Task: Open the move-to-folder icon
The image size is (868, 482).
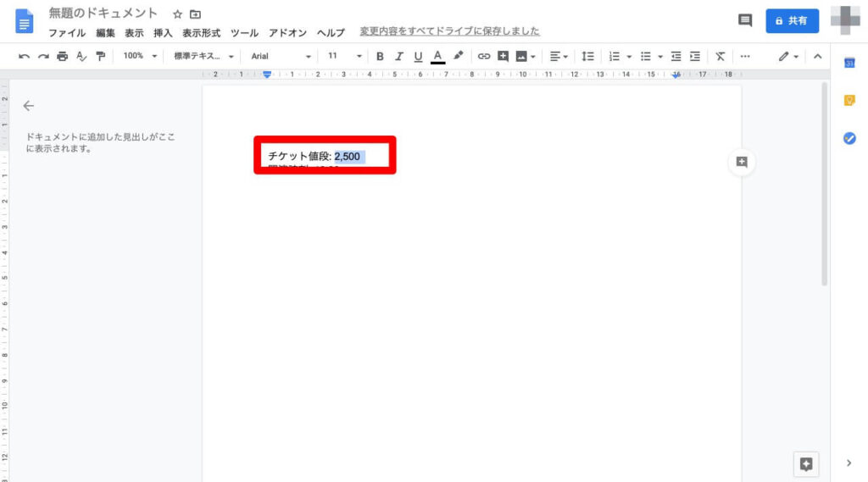Action: tap(196, 14)
